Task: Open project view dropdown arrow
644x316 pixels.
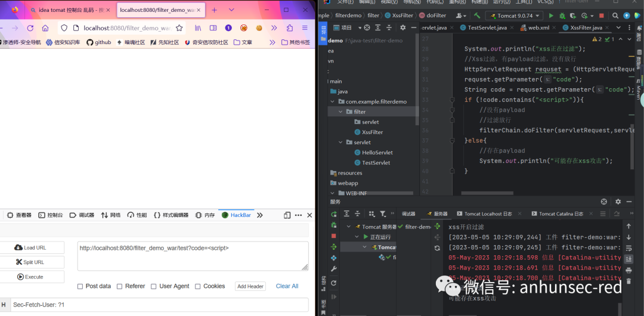Action: click(360, 27)
